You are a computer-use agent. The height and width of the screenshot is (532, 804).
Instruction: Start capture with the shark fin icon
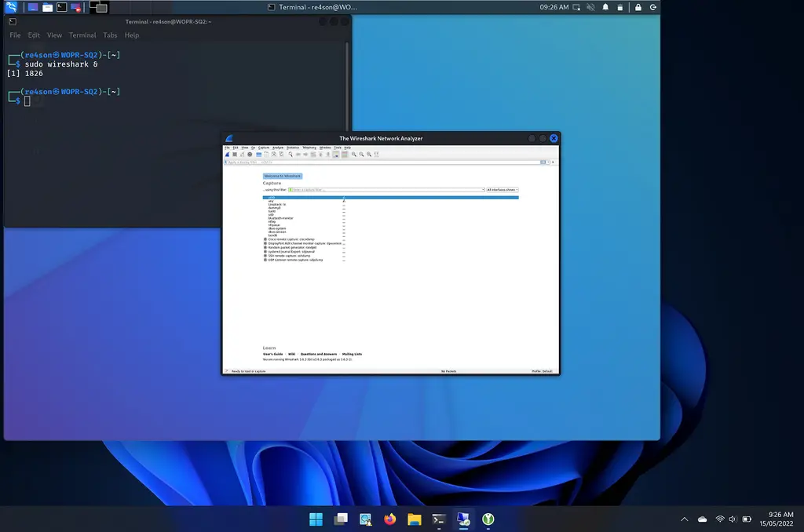click(227, 155)
